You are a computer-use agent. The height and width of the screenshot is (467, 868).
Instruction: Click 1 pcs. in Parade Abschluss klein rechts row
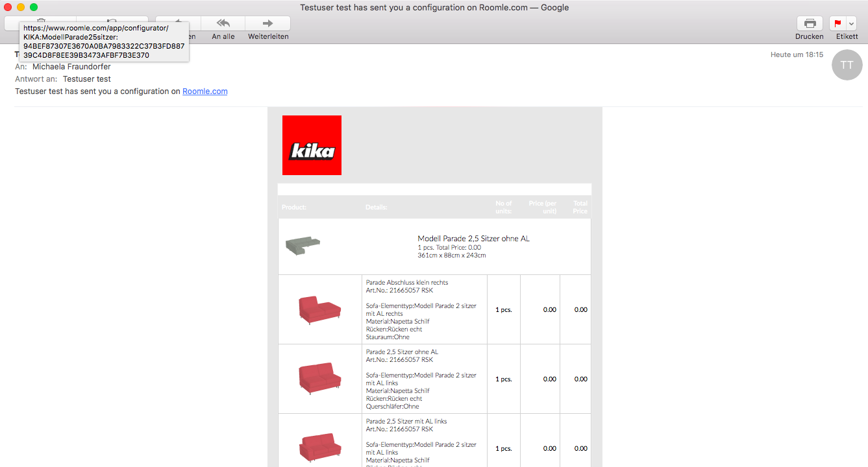(504, 310)
